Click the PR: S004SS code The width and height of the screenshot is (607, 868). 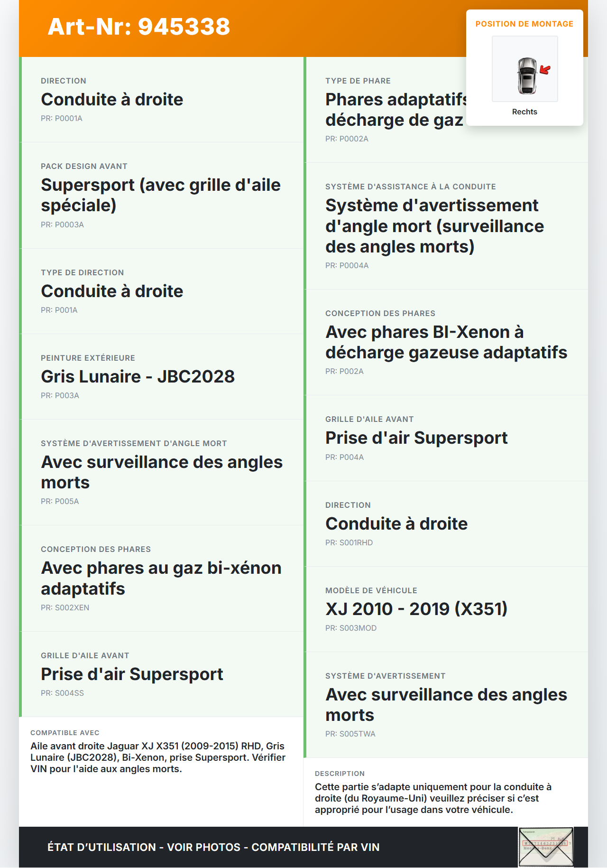(62, 693)
